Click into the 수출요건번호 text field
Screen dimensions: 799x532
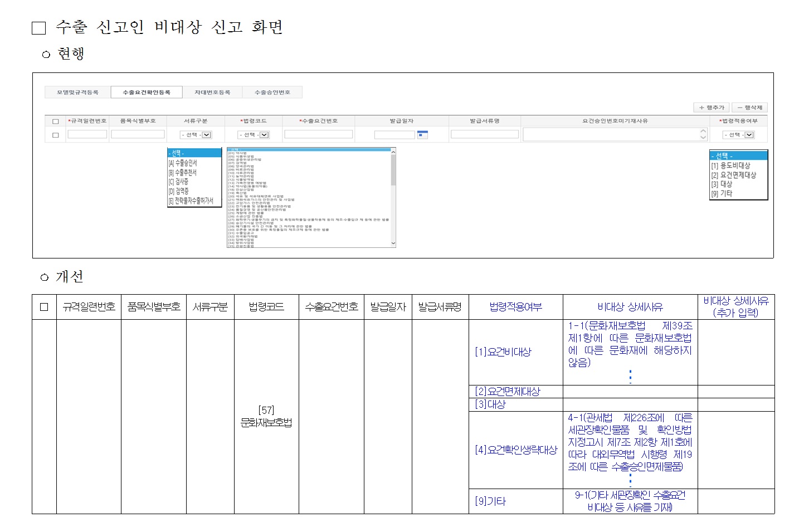pyautogui.click(x=319, y=134)
